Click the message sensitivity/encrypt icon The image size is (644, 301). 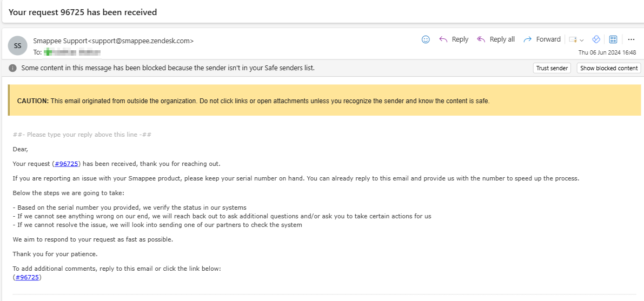573,39
